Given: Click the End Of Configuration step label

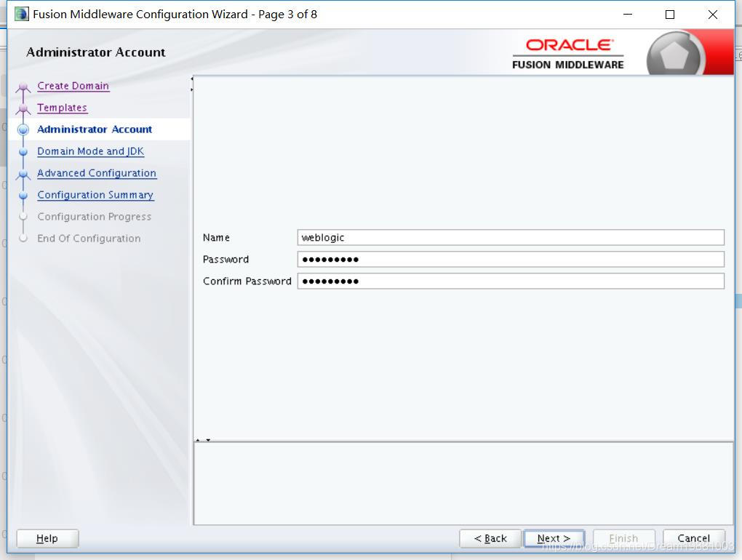Looking at the screenshot, I should (89, 239).
